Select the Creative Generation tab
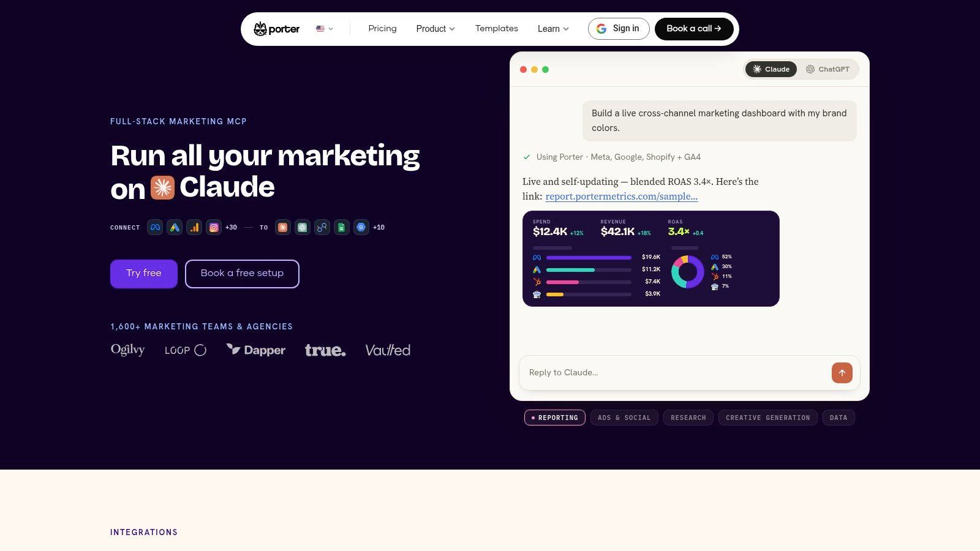This screenshot has width=980, height=551. click(x=768, y=418)
